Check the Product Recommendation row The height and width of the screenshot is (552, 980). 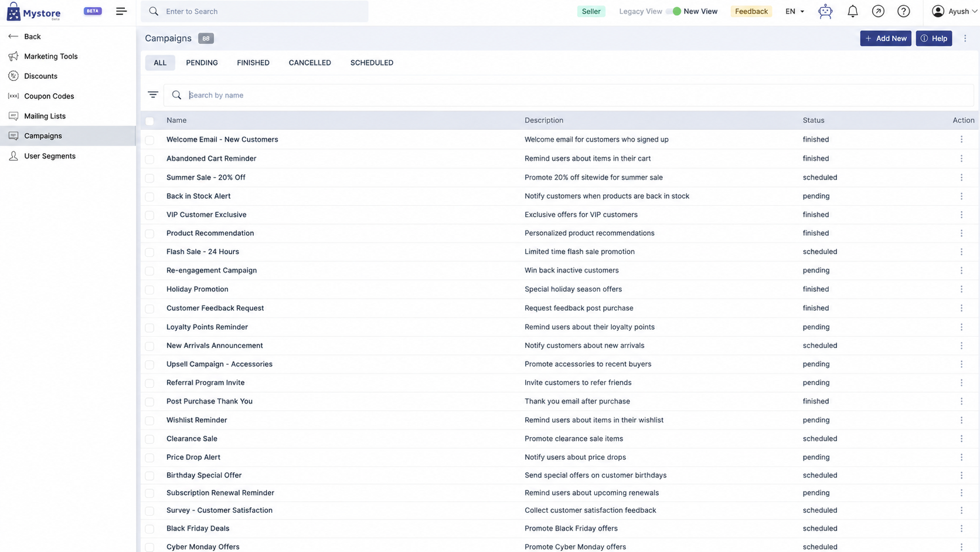149,233
